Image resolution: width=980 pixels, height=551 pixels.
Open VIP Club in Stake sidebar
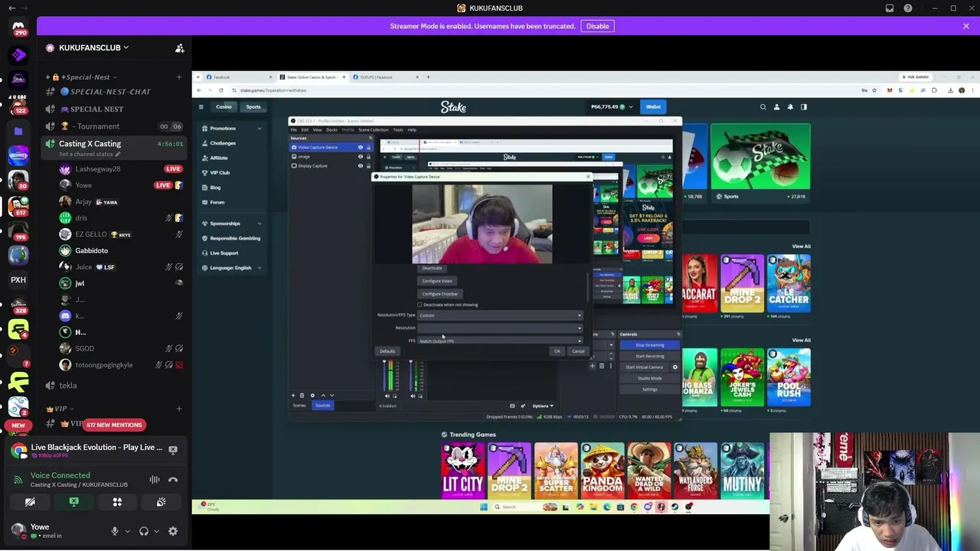(x=220, y=173)
